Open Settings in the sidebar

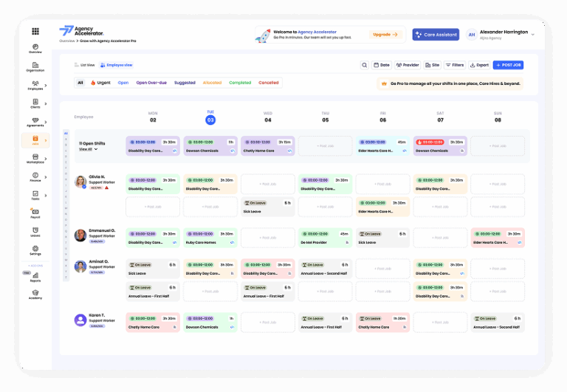[x=35, y=250]
